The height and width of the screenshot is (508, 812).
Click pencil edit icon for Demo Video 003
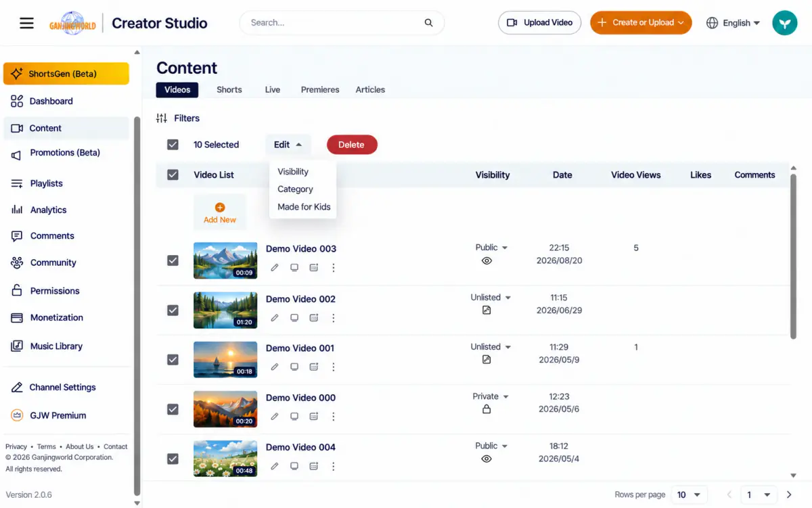click(275, 268)
